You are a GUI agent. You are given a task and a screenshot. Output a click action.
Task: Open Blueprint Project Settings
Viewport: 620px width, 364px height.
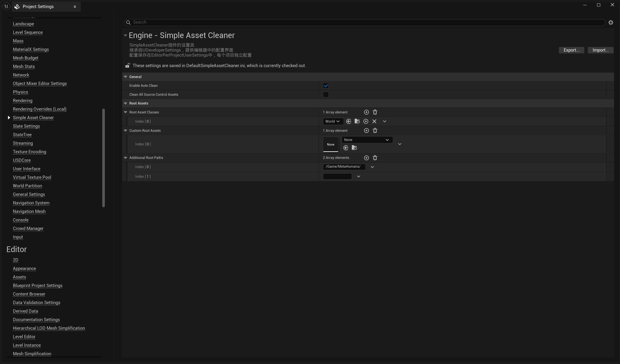[x=38, y=285]
